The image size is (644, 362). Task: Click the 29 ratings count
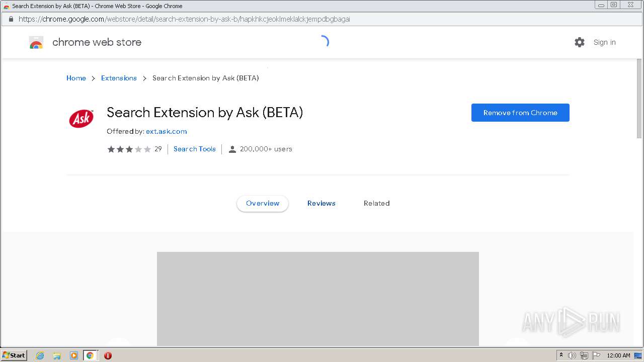(x=158, y=149)
